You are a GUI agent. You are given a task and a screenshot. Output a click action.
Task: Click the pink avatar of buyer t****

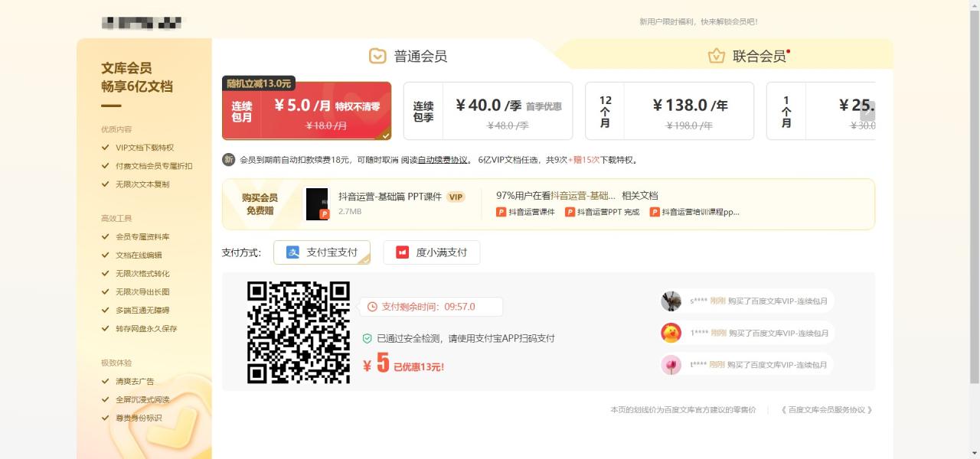671,365
